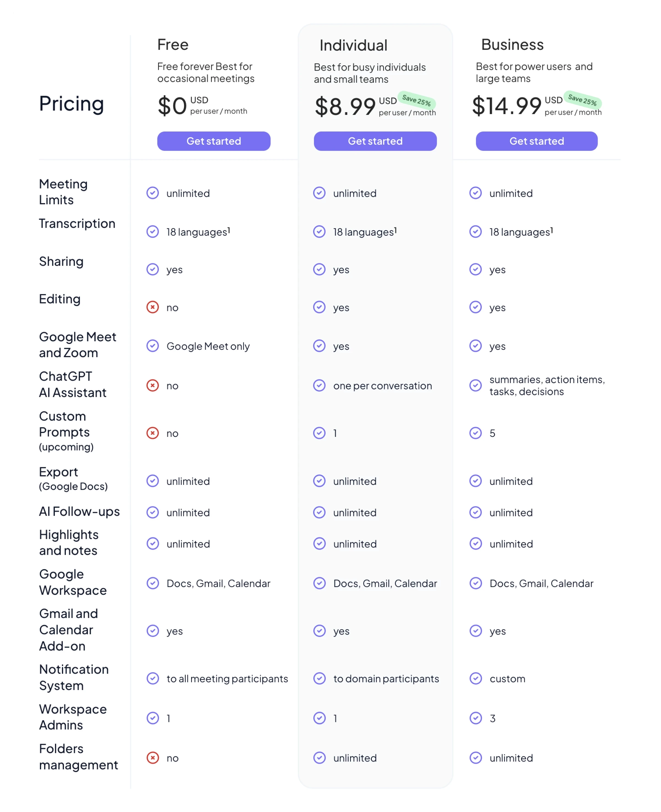Click the red X for Free ChatGPT AI Assistant
This screenshot has width=661, height=812.
pyautogui.click(x=153, y=385)
